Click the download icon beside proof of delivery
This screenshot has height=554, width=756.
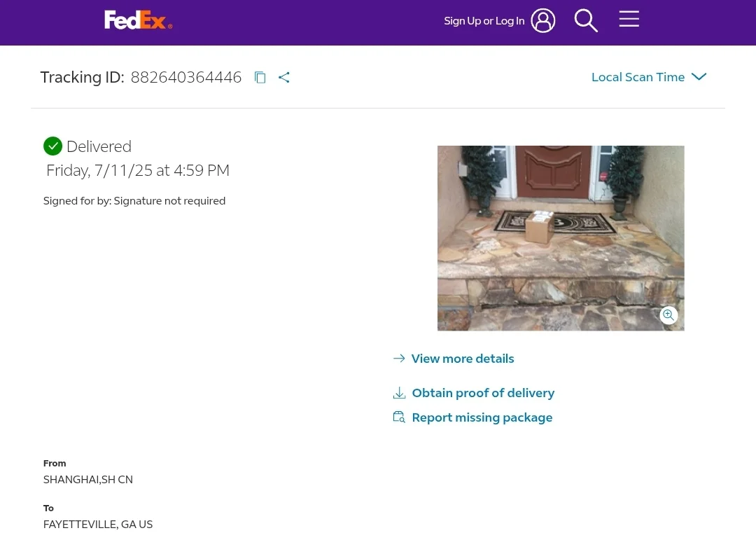(x=399, y=393)
